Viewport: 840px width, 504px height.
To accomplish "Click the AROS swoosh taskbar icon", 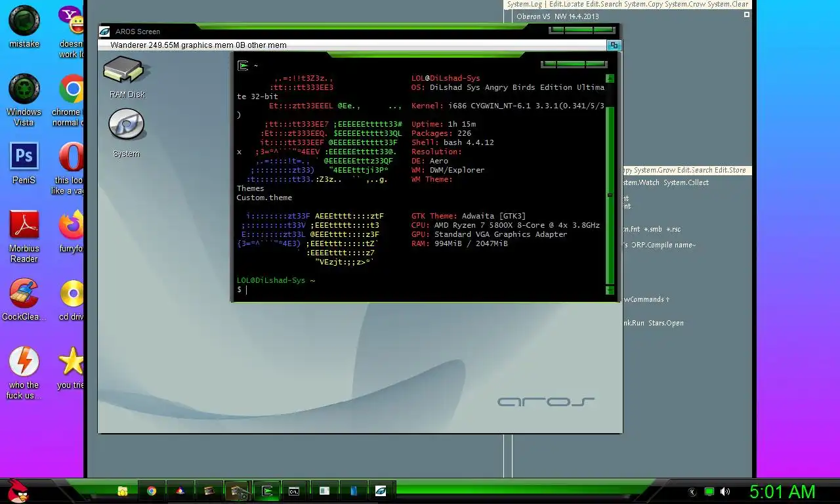I will [381, 490].
